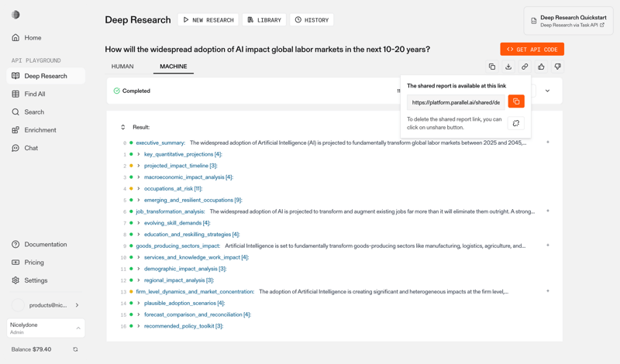Click the share link icon
This screenshot has height=364, width=620.
[x=525, y=67]
